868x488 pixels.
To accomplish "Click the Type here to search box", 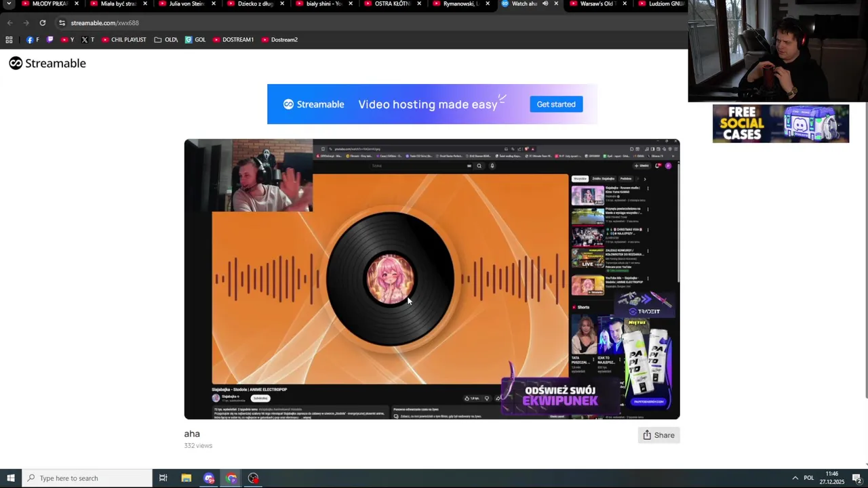I will click(x=87, y=479).
